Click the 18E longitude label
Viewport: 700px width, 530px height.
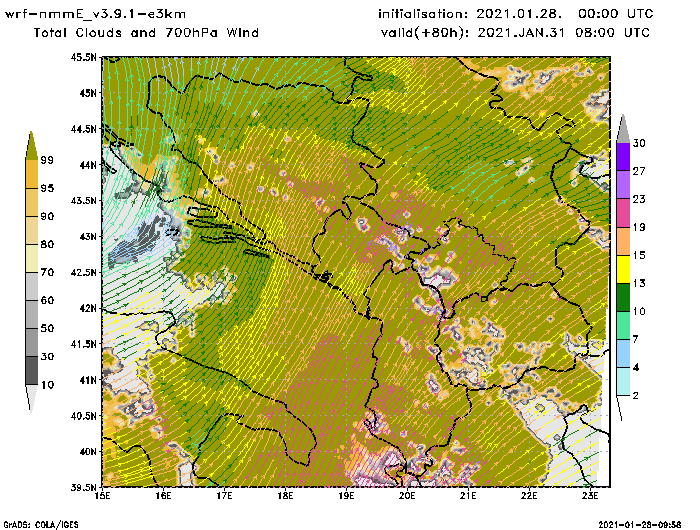[x=285, y=496]
